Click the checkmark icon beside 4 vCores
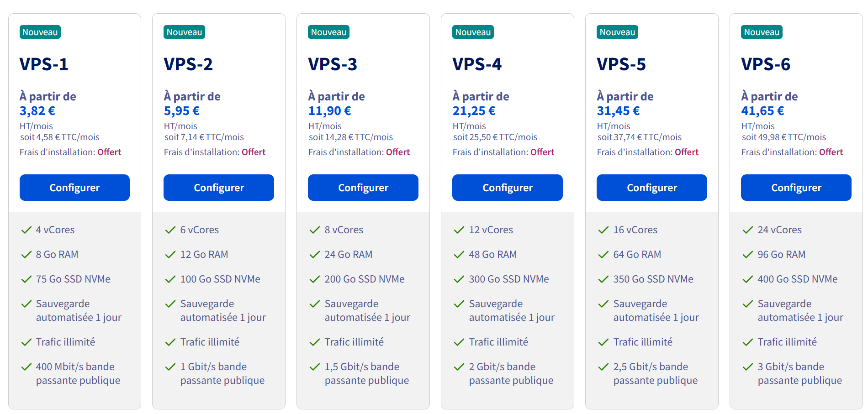The height and width of the screenshot is (414, 868). pos(26,230)
